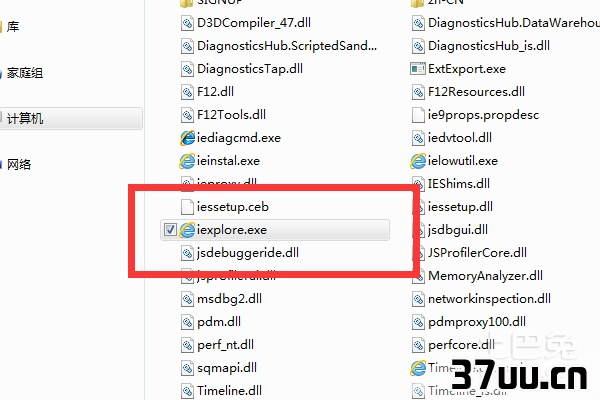
Task: Select the msdbg2.dll file icon
Action: 187,299
